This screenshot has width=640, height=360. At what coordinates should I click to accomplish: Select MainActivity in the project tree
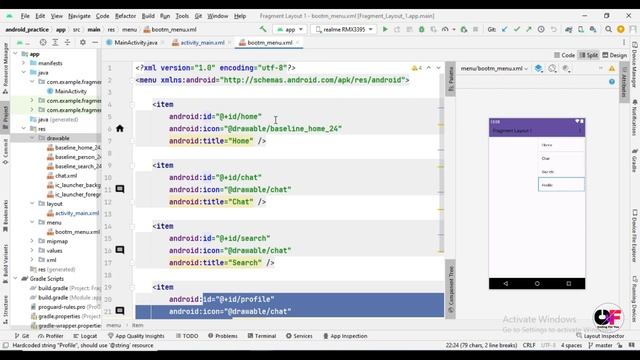(x=67, y=91)
